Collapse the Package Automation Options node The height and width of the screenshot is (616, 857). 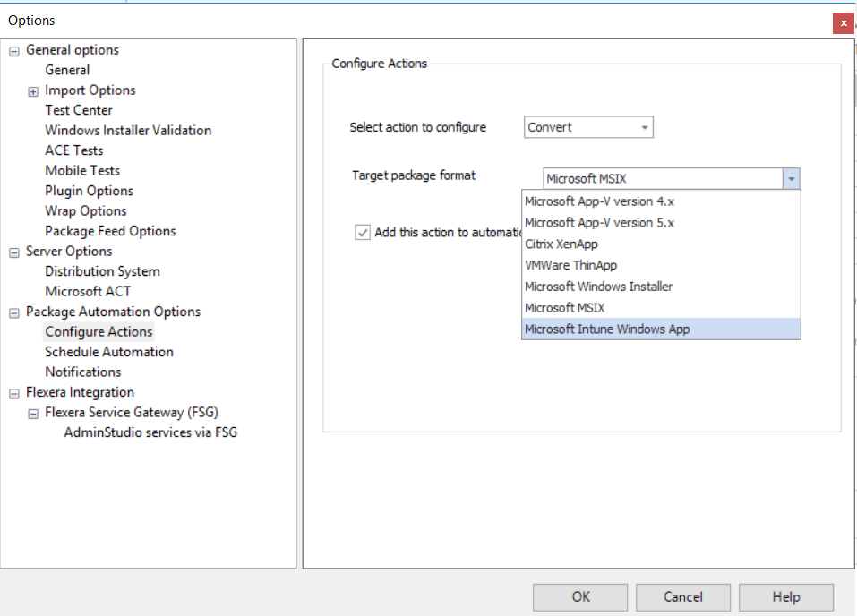coord(13,312)
